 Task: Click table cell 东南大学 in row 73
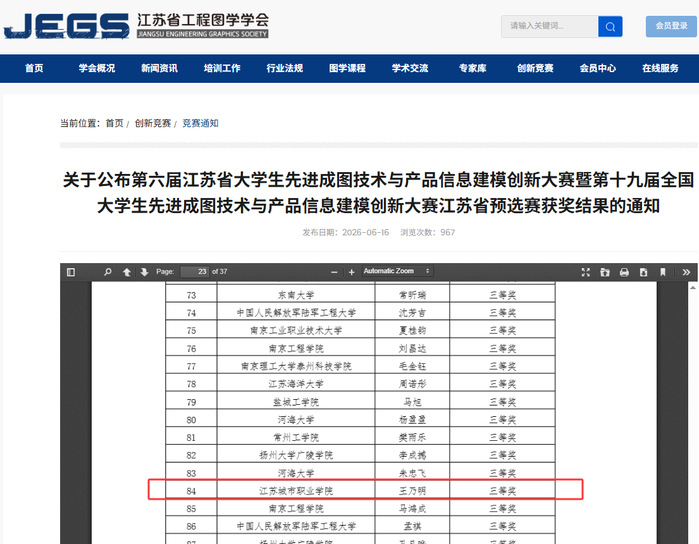296,295
